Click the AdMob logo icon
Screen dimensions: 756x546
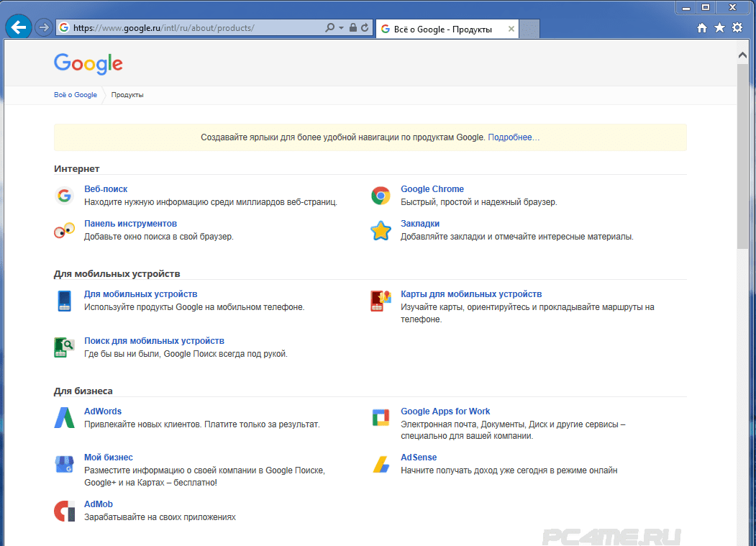click(64, 511)
